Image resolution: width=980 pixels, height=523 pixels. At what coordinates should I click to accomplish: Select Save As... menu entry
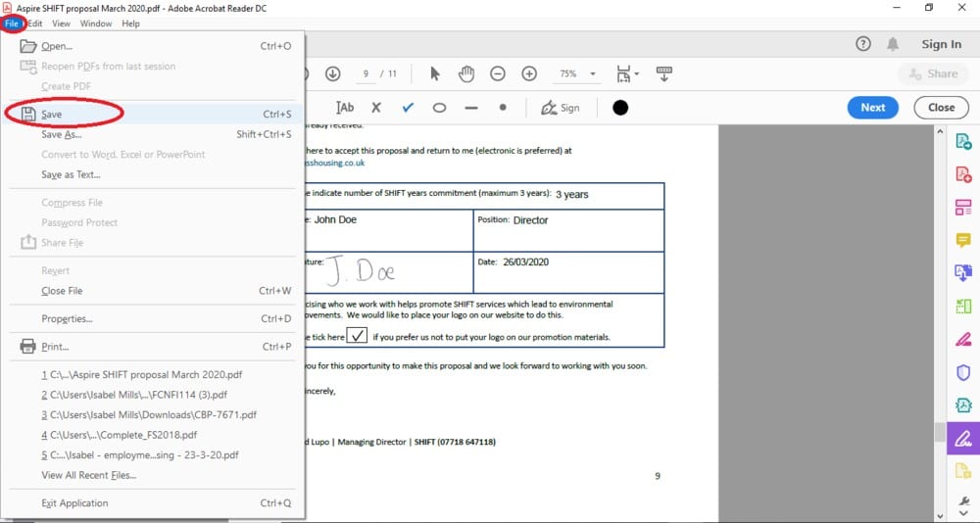tap(155, 134)
